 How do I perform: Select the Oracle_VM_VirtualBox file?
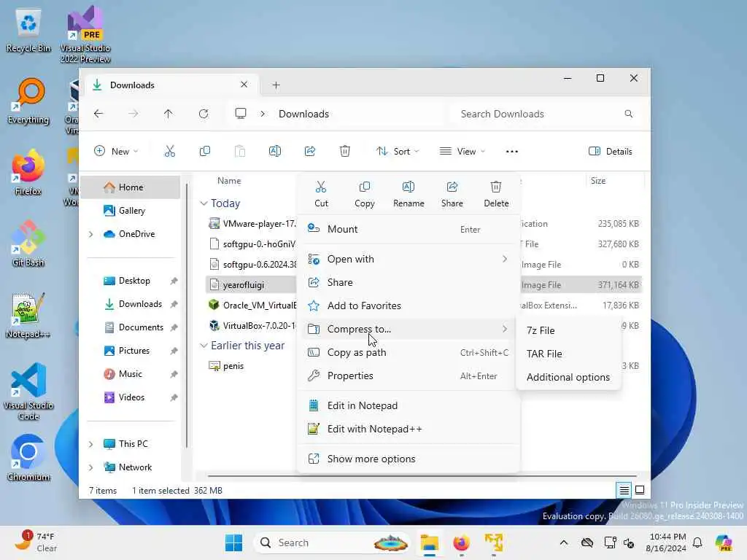point(252,306)
